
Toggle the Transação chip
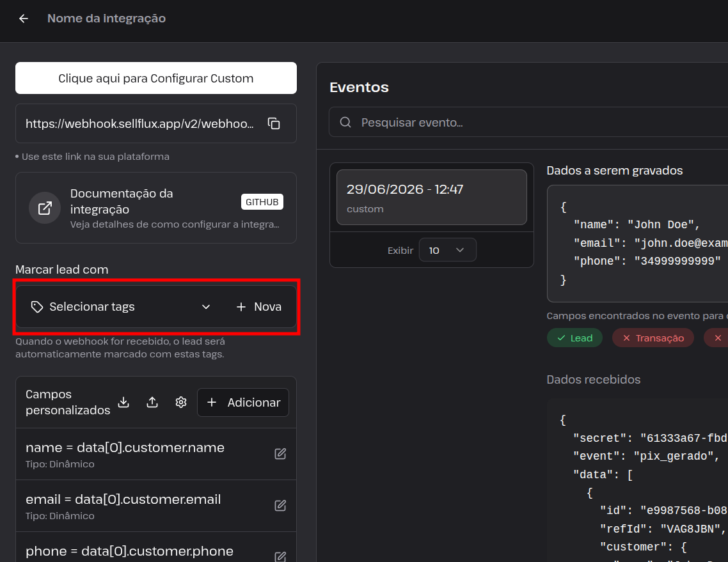653,338
